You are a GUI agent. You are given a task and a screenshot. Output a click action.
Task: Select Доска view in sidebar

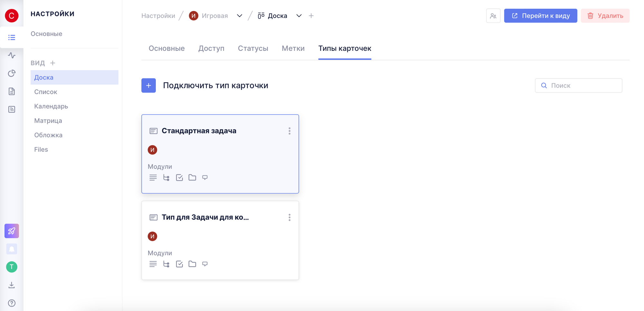coord(74,77)
